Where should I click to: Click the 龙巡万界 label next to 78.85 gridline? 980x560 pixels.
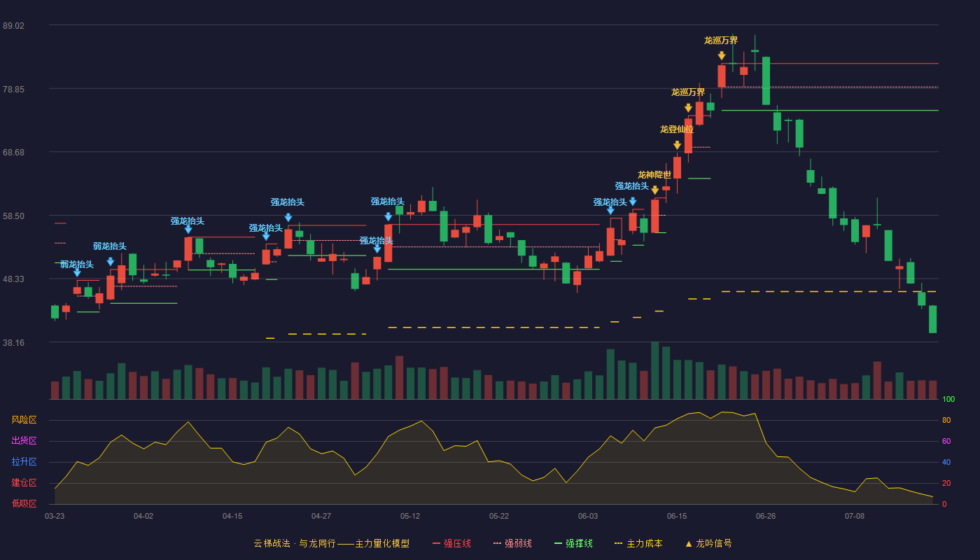pyautogui.click(x=688, y=92)
